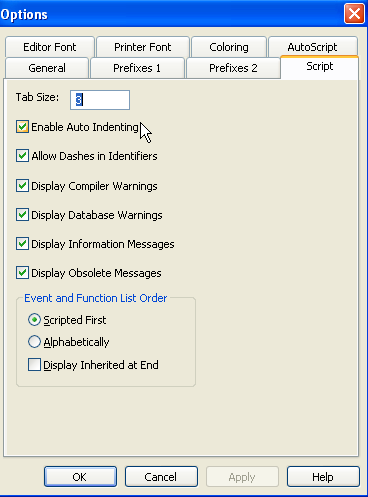Open Help for the Options dialog

click(323, 477)
